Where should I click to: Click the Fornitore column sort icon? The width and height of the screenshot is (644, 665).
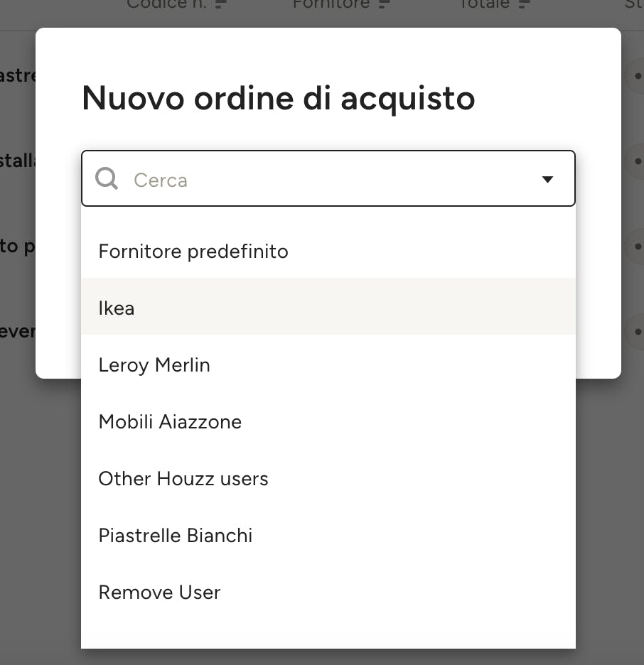tap(385, 4)
